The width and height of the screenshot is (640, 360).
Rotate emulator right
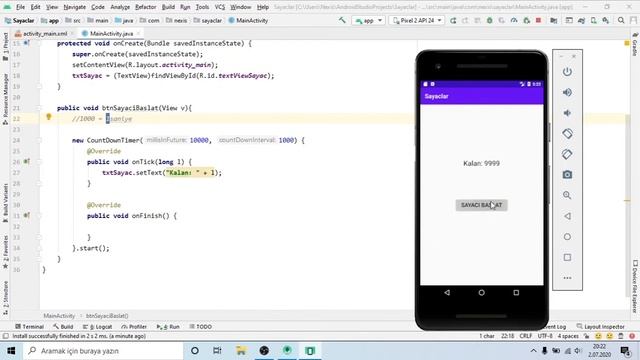pyautogui.click(x=567, y=154)
